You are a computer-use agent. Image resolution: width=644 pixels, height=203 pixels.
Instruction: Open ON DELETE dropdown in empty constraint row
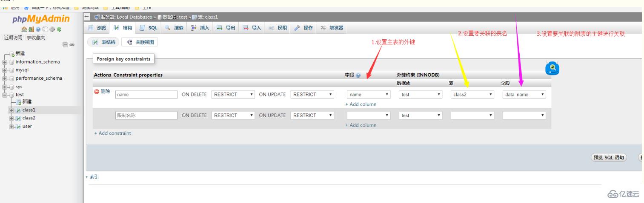233,115
